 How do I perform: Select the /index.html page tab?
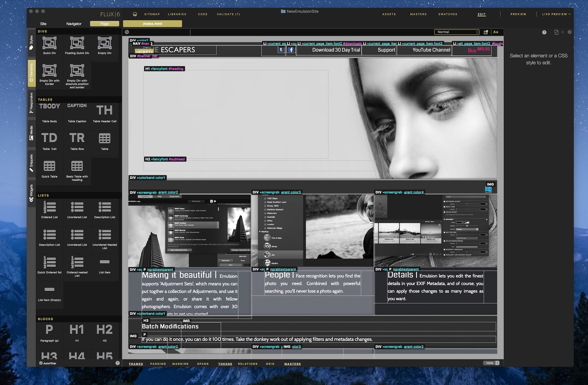[x=152, y=24]
